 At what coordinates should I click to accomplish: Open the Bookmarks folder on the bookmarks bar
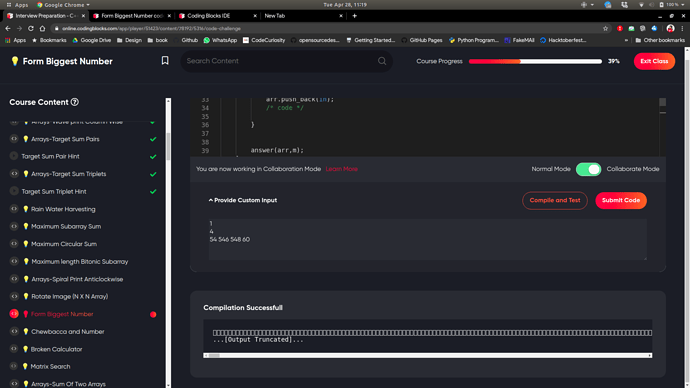coord(49,40)
